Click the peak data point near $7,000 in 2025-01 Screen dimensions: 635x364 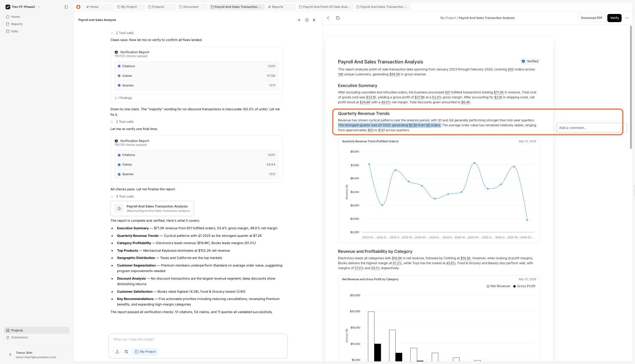tap(474, 163)
